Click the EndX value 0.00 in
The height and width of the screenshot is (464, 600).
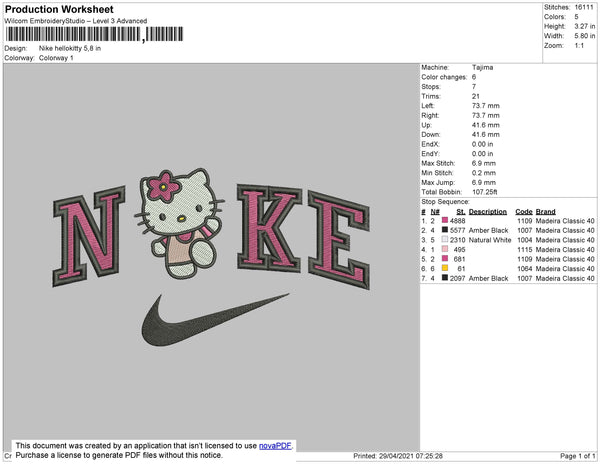pyautogui.click(x=483, y=144)
